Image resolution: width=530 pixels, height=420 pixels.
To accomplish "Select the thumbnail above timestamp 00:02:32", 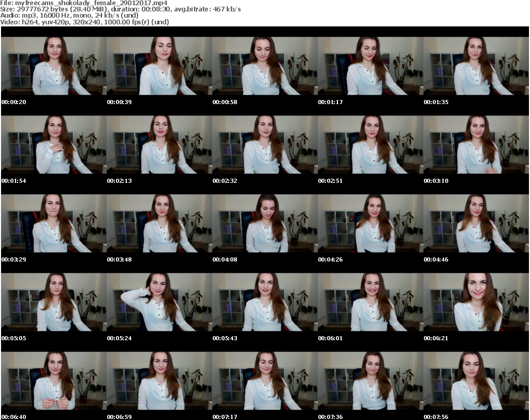I will pyautogui.click(x=265, y=144).
